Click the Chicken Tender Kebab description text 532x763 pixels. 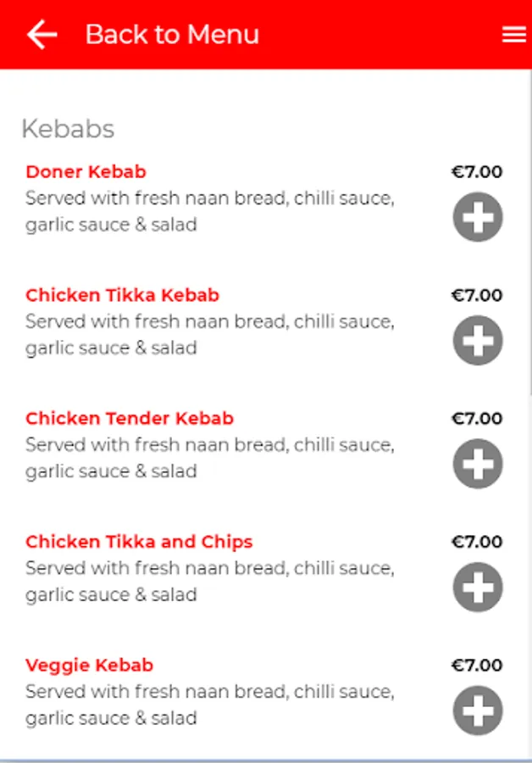tap(210, 458)
